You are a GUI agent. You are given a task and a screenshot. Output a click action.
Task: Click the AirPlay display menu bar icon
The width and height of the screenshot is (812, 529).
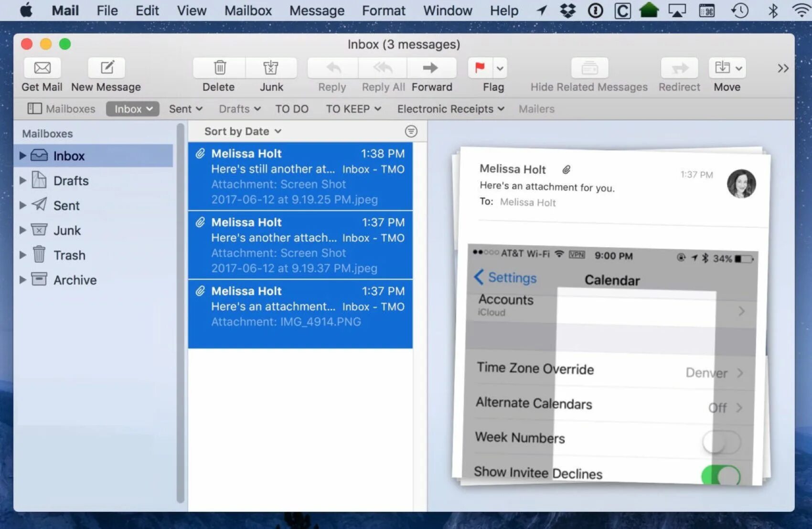click(x=677, y=11)
